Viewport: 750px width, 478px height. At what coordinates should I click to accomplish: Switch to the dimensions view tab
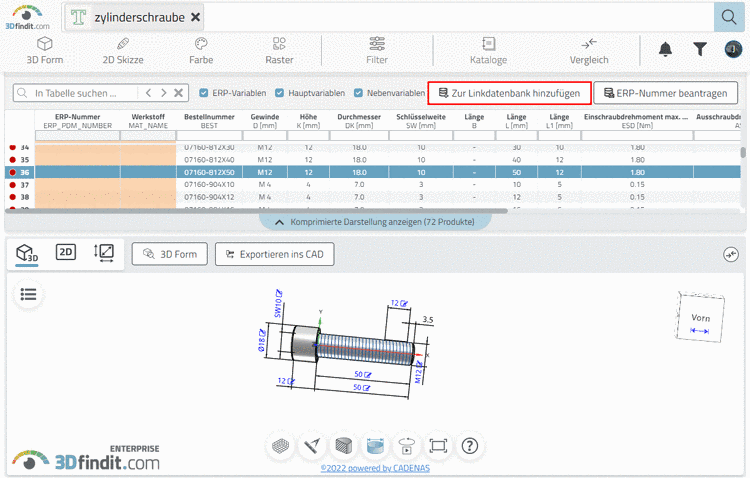pos(104,252)
